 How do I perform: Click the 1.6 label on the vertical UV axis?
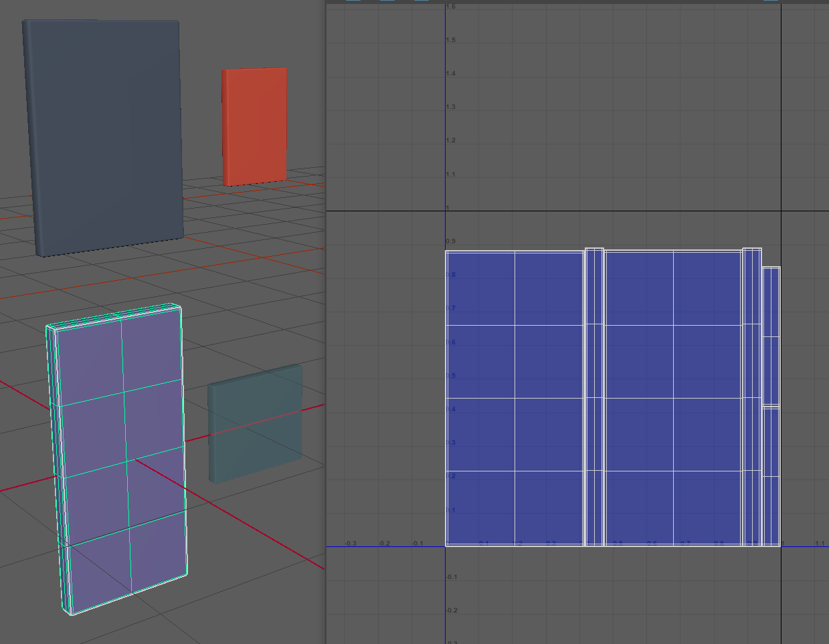pos(451,7)
